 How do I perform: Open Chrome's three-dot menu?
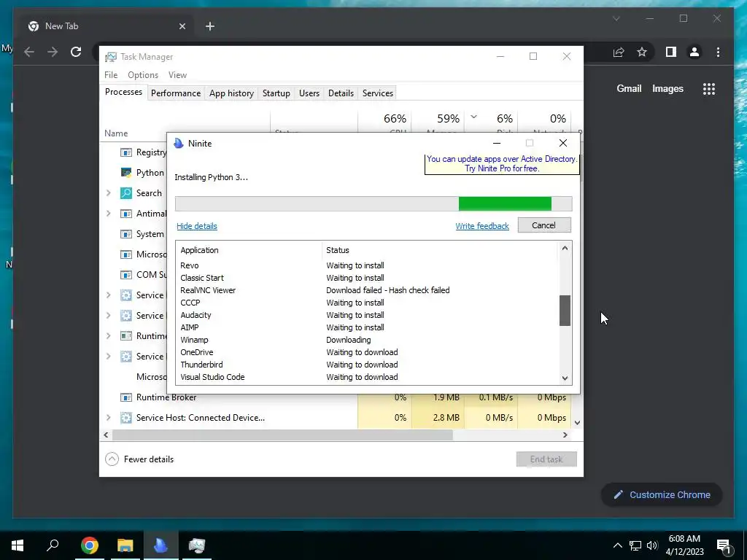[718, 52]
